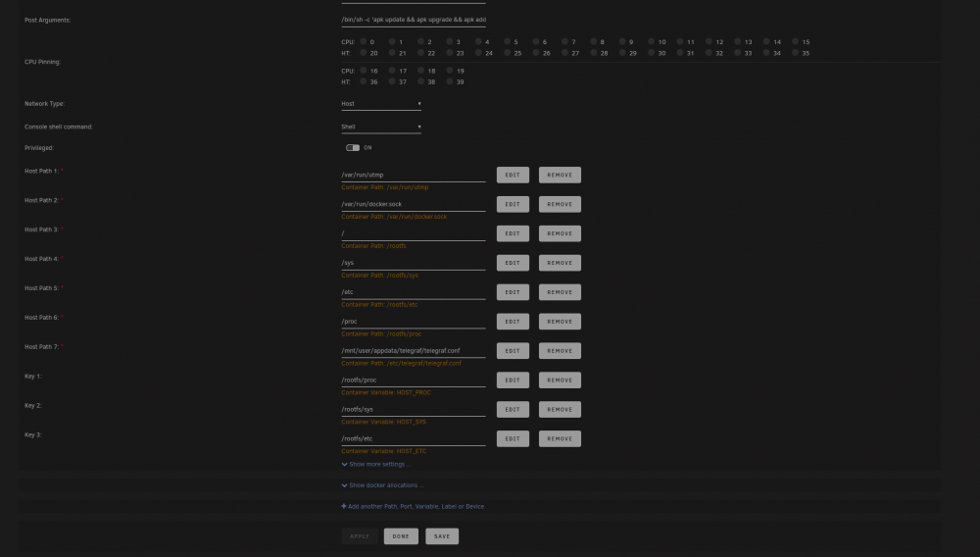Focus the telegraf.conf path field
The image size is (980, 557).
point(414,351)
